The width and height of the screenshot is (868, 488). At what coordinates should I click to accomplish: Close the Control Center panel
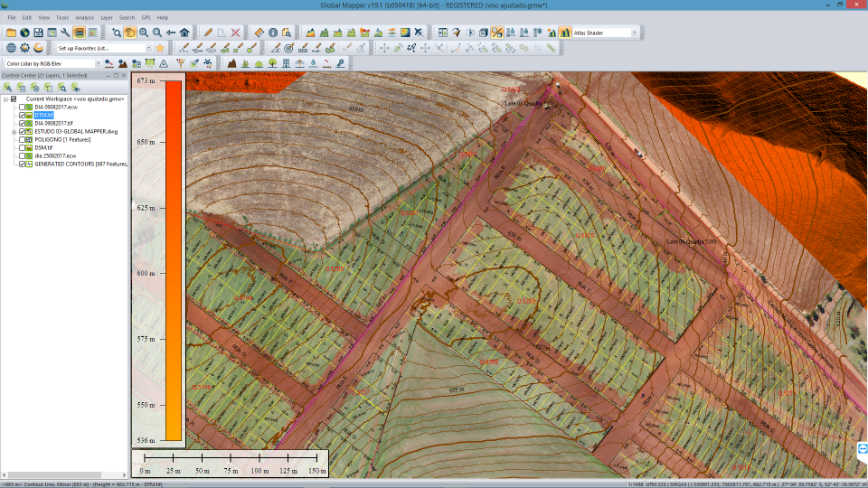(x=124, y=75)
